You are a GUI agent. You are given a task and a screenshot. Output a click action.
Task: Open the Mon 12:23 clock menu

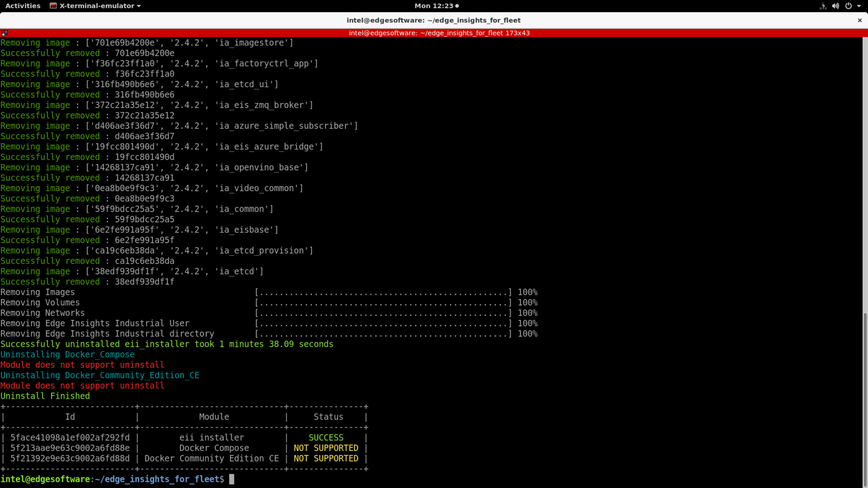click(x=434, y=6)
